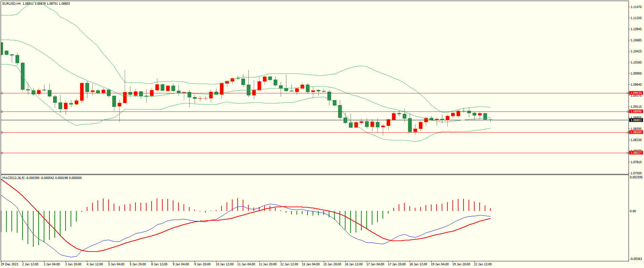Click the black 1.08803 current price tag
Image resolution: width=644 pixels, height=268 pixels.
636,120
